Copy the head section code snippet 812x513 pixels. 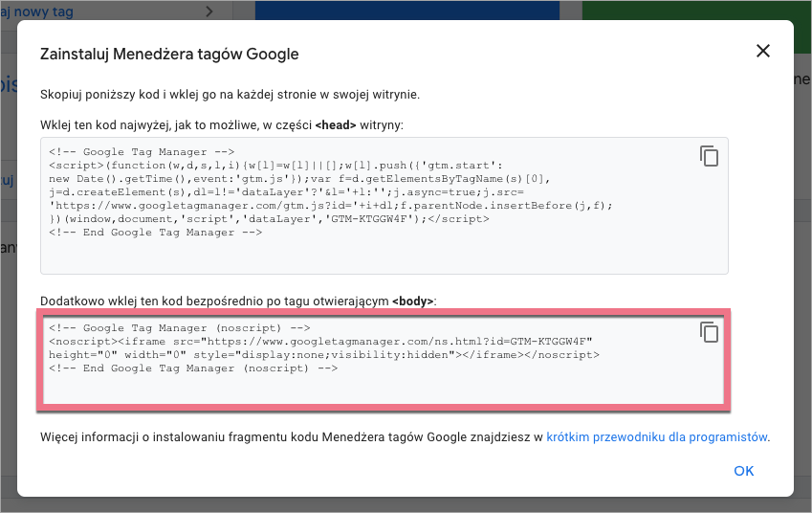[709, 156]
